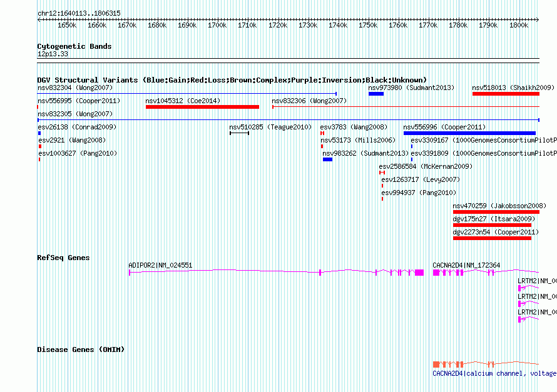Select the 1720k ruler tick label
This screenshot has height=392, width=557.
(277, 25)
